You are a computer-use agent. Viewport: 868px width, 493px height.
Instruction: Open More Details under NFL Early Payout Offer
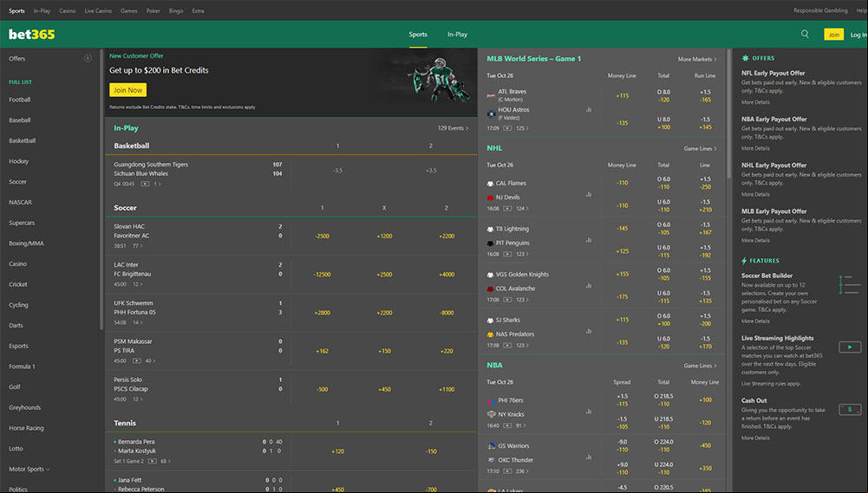coord(755,102)
